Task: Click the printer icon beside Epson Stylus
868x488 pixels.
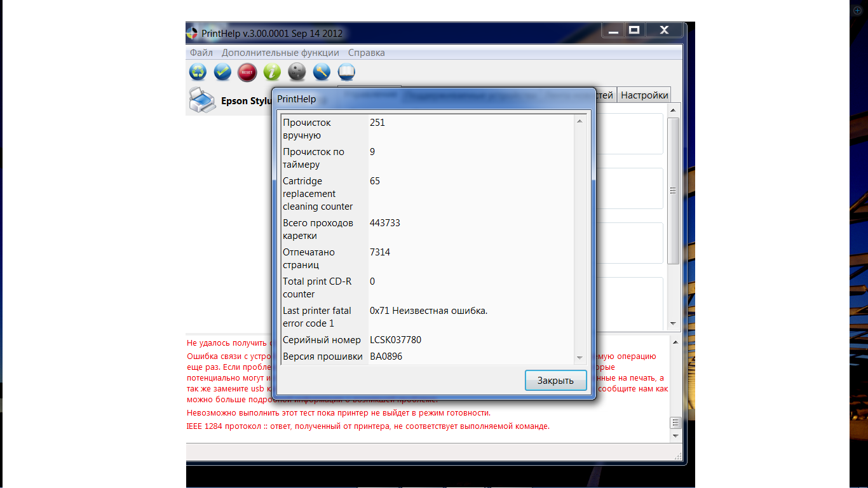Action: (x=202, y=100)
